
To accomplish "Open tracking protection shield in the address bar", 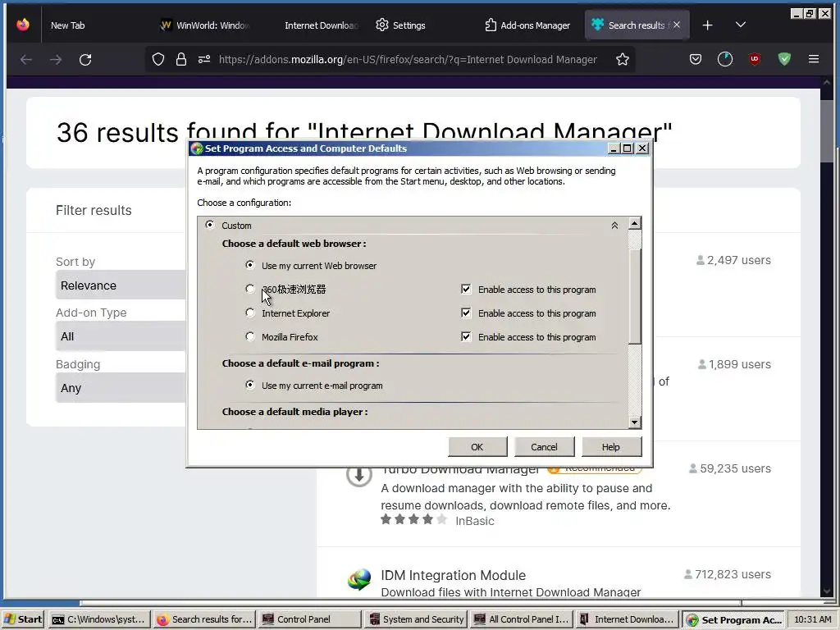I will pyautogui.click(x=158, y=59).
